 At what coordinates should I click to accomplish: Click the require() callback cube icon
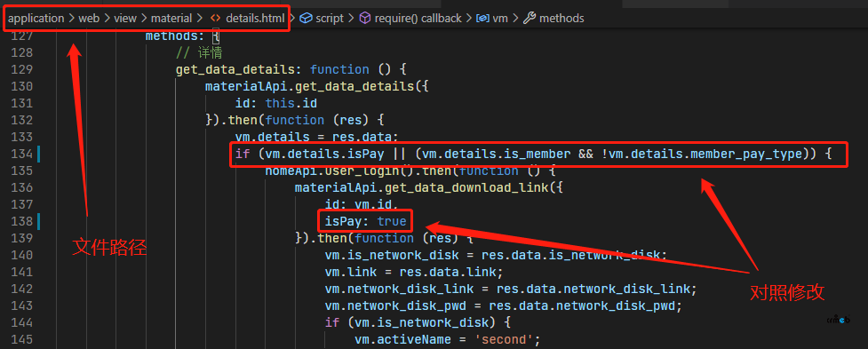(x=365, y=19)
